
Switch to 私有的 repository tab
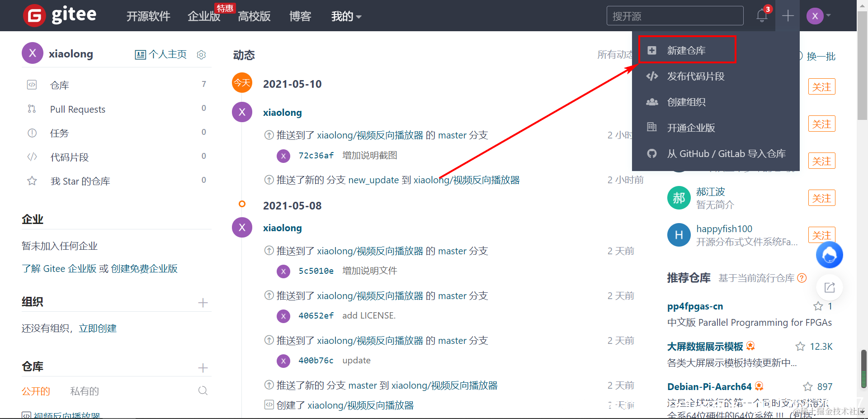click(85, 391)
